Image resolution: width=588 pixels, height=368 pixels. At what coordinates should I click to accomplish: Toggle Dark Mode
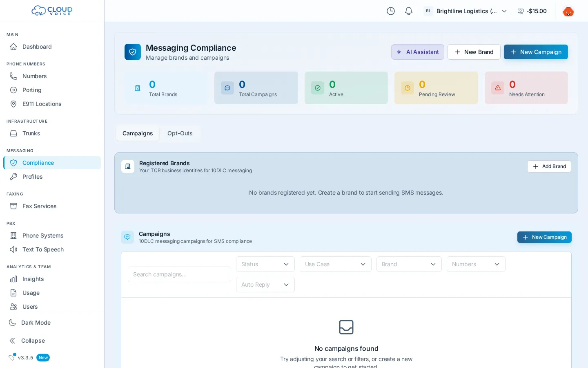click(52, 323)
